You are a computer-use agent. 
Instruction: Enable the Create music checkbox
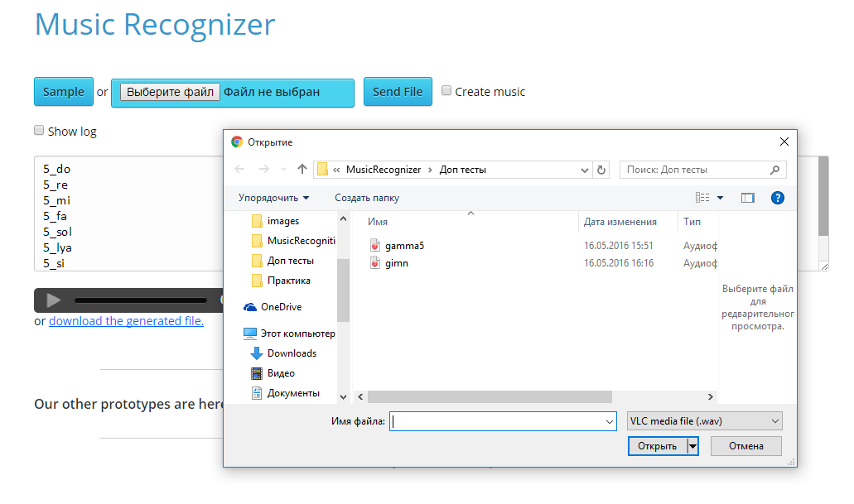click(446, 91)
